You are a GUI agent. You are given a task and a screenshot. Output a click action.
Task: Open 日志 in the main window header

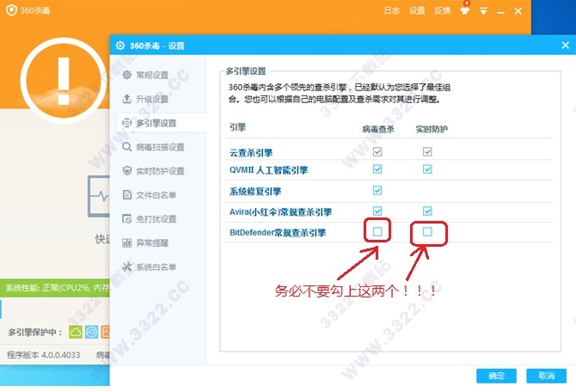[391, 10]
